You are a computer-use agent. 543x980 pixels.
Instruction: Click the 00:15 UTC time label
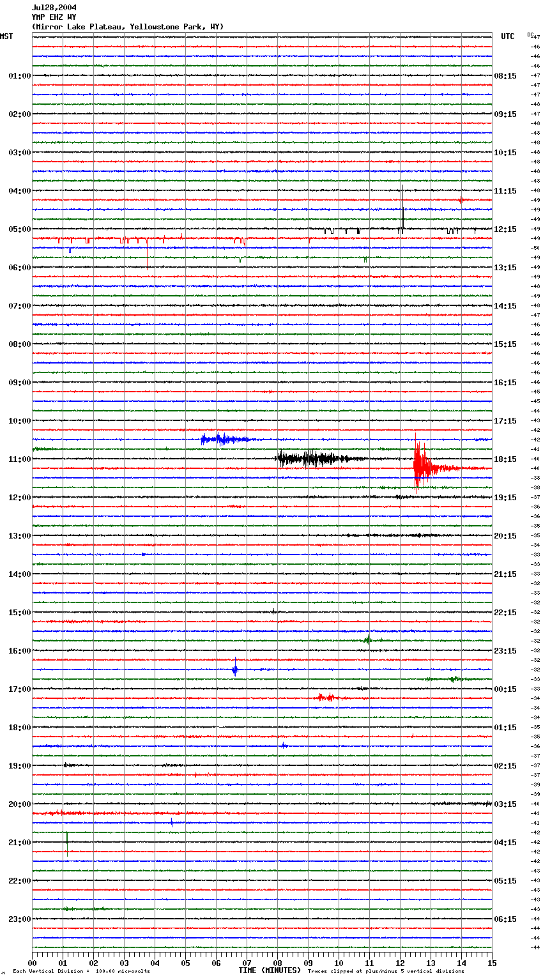tap(505, 689)
